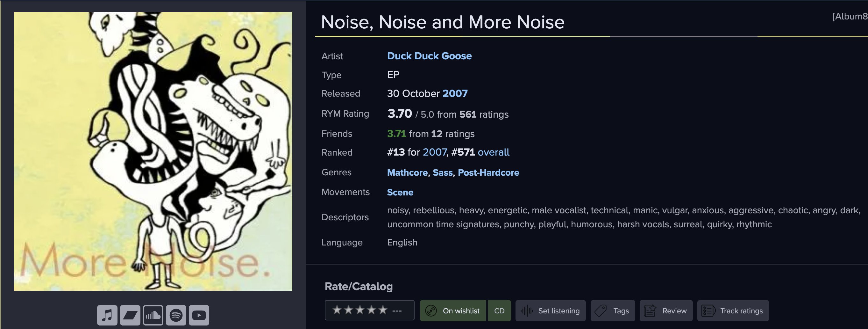Open the Apple Music link icon
Image resolution: width=868 pixels, height=329 pixels.
tap(107, 315)
